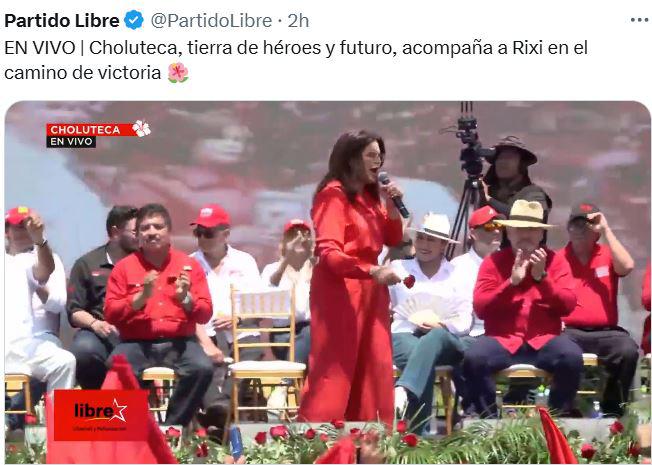Click the black EN VIVO live label

71,141
